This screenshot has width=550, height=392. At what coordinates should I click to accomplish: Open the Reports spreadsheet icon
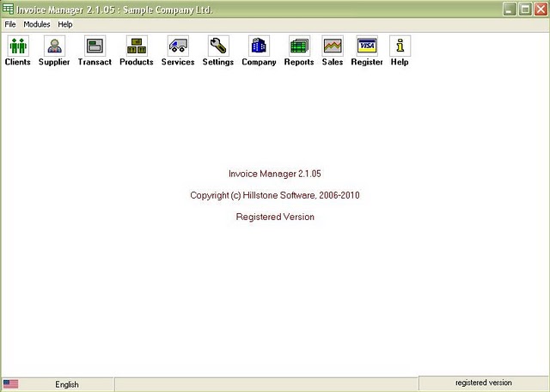point(299,46)
